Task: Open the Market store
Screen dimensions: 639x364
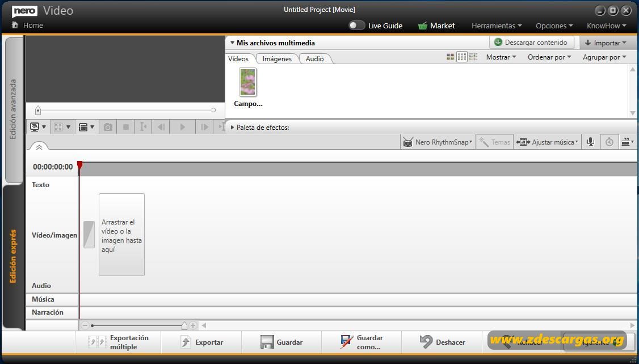Action: click(436, 26)
